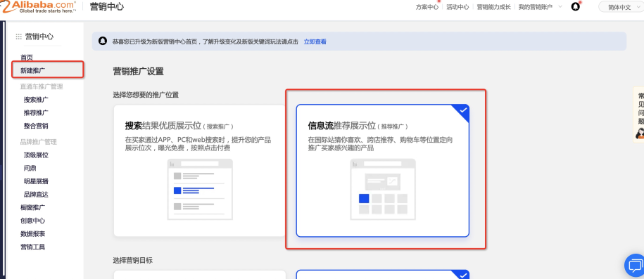Open 营销能力成长 in the top navigation

tap(493, 7)
